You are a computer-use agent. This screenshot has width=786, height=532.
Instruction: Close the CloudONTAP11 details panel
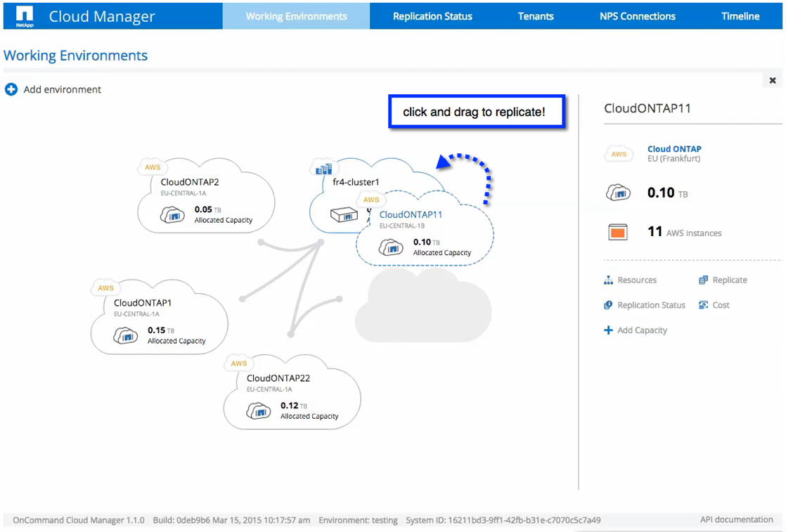coord(771,79)
